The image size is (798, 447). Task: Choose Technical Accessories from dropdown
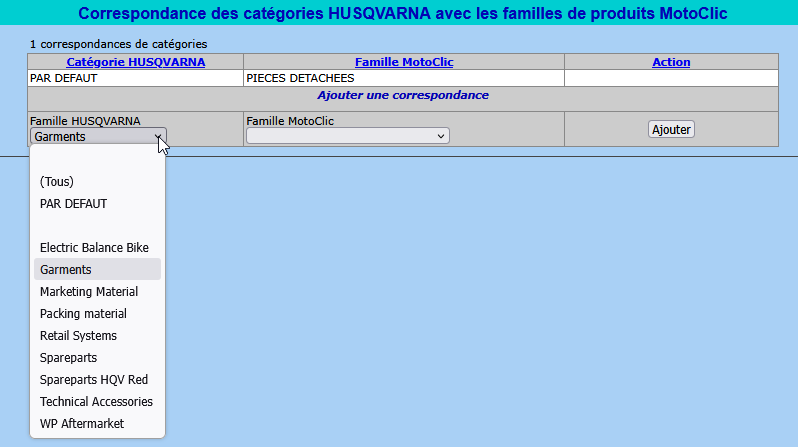97,402
